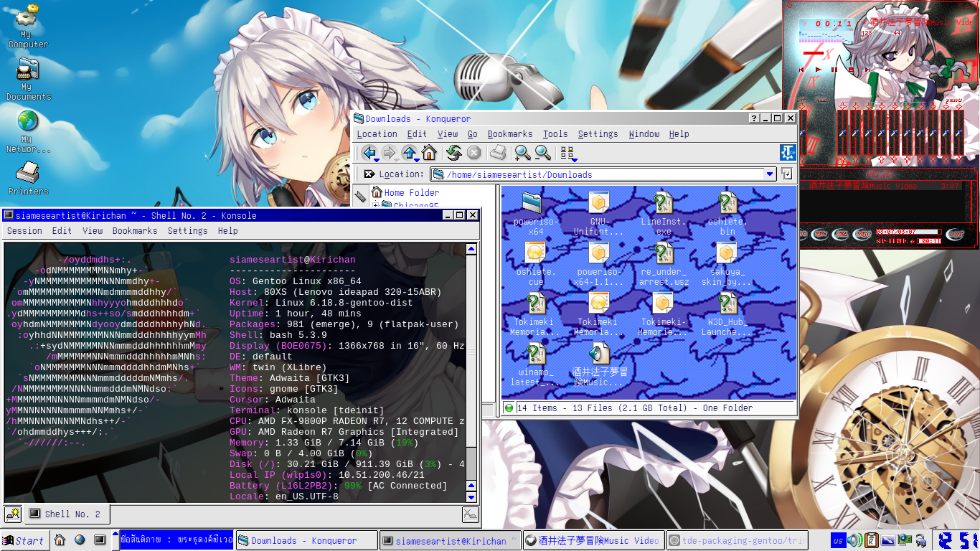
Task: Click the Stop button in the music player
Action: (851, 70)
